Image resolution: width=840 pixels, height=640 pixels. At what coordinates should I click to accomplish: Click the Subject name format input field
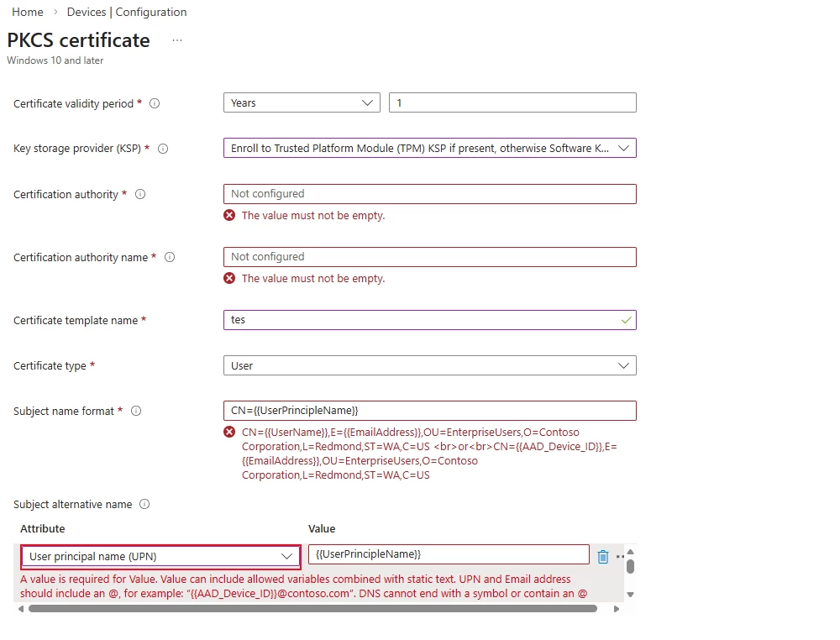429,411
